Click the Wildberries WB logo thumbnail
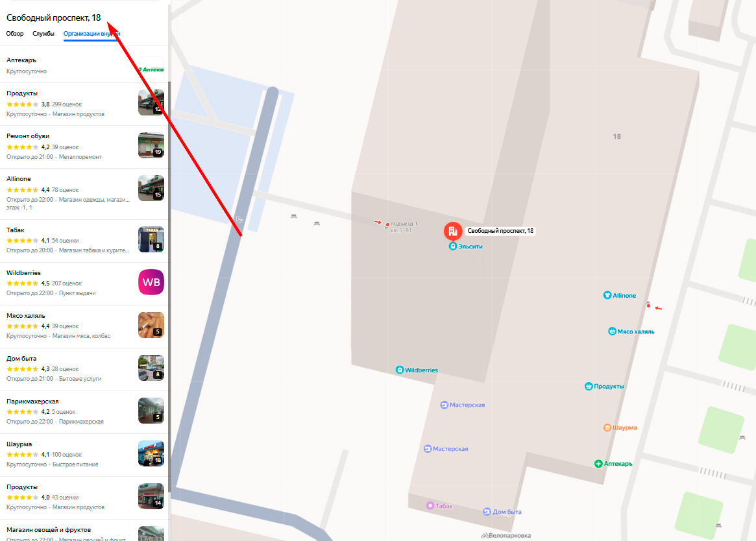Image resolution: width=756 pixels, height=541 pixels. pyautogui.click(x=151, y=282)
